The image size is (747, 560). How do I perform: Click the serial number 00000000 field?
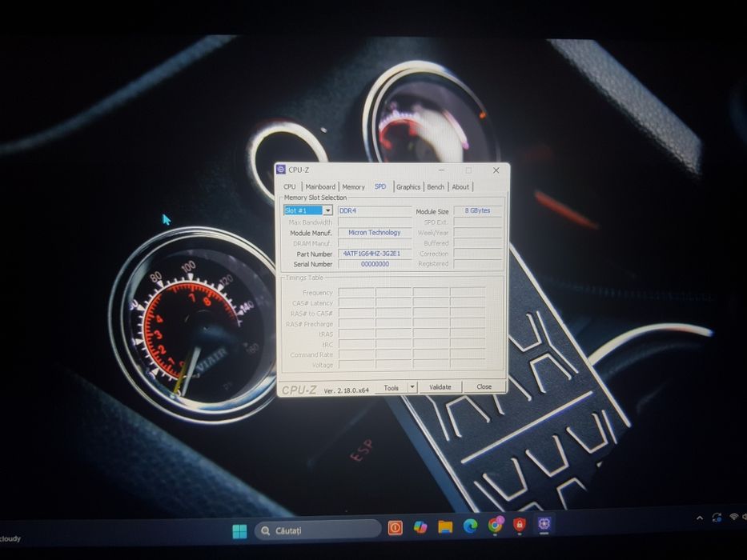[375, 264]
